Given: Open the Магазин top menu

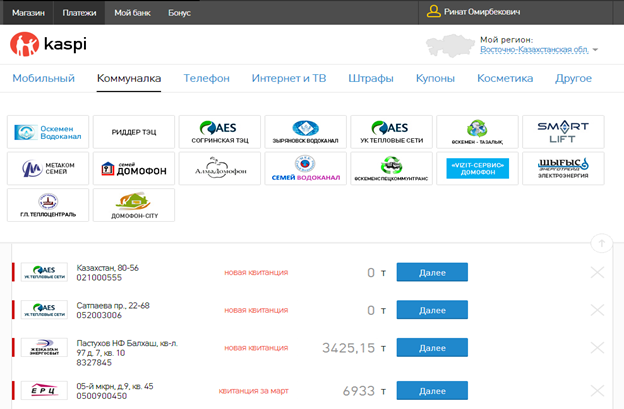Looking at the screenshot, I should point(28,13).
